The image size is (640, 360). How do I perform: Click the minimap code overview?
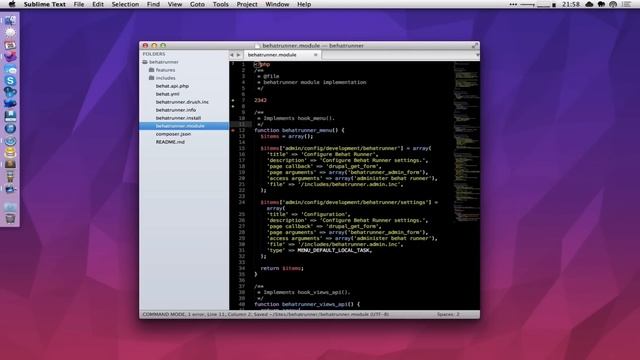(x=466, y=141)
